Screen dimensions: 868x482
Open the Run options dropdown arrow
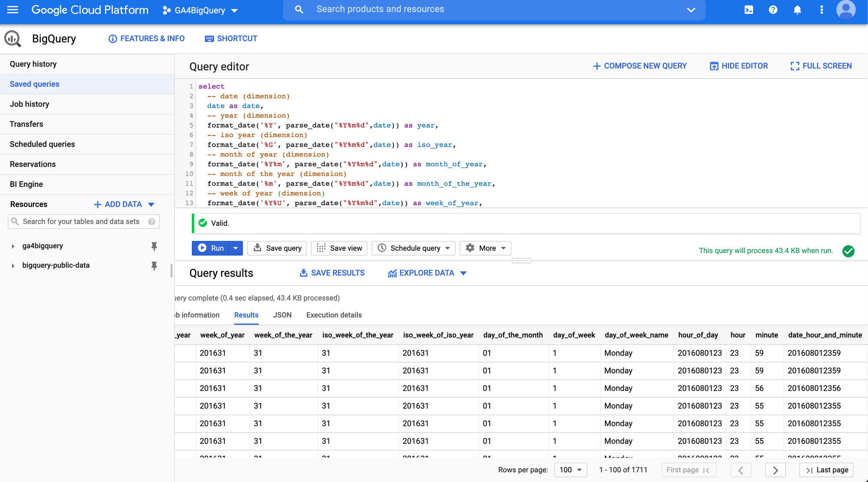click(236, 248)
